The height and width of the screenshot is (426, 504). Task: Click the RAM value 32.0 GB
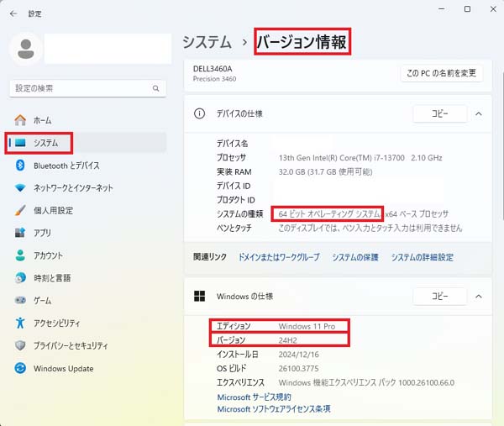click(325, 172)
